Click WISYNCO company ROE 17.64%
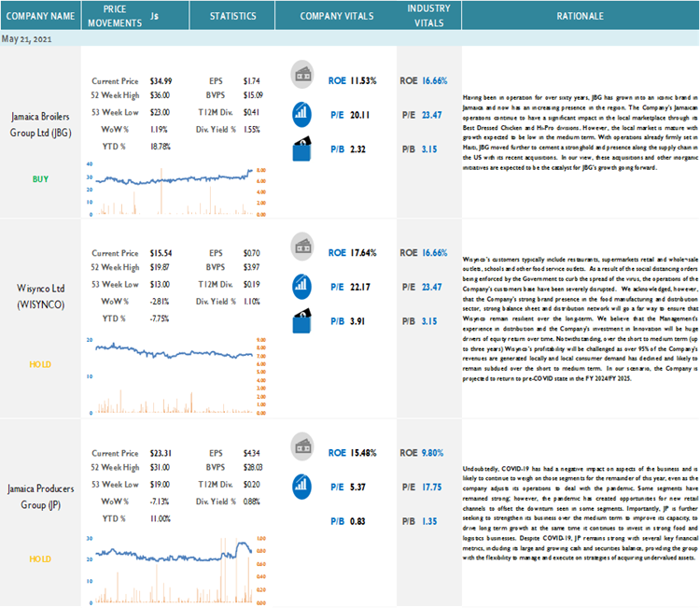Viewport: 700px width, 608px height. 363,253
